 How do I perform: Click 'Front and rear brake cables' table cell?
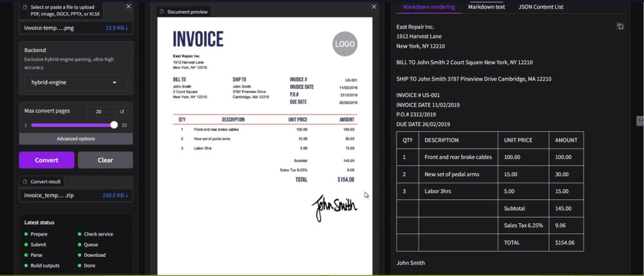(x=458, y=157)
